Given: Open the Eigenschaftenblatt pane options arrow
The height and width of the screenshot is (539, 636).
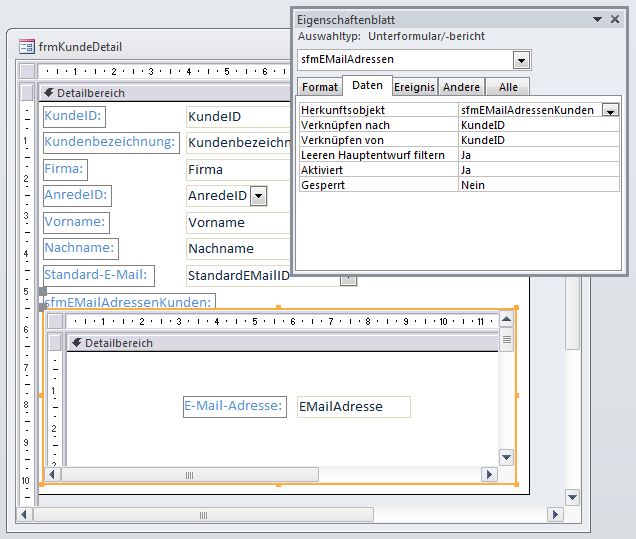Looking at the screenshot, I should 598,18.
